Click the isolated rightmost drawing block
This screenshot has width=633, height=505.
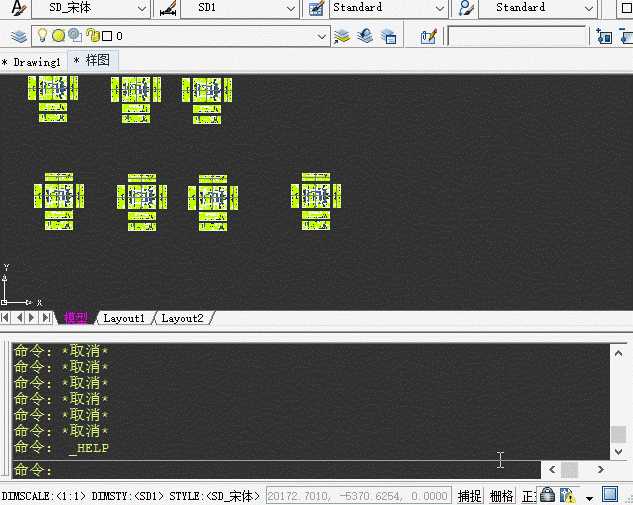tap(316, 201)
